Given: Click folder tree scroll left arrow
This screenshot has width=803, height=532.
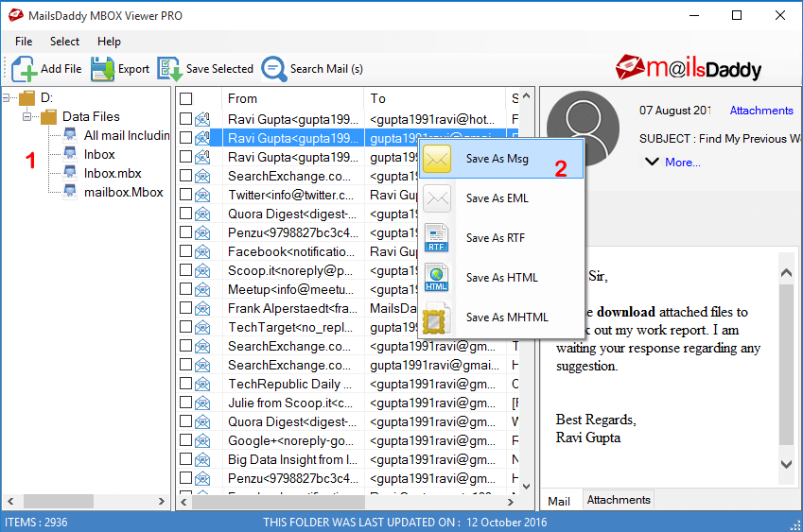Looking at the screenshot, I should (x=10, y=502).
